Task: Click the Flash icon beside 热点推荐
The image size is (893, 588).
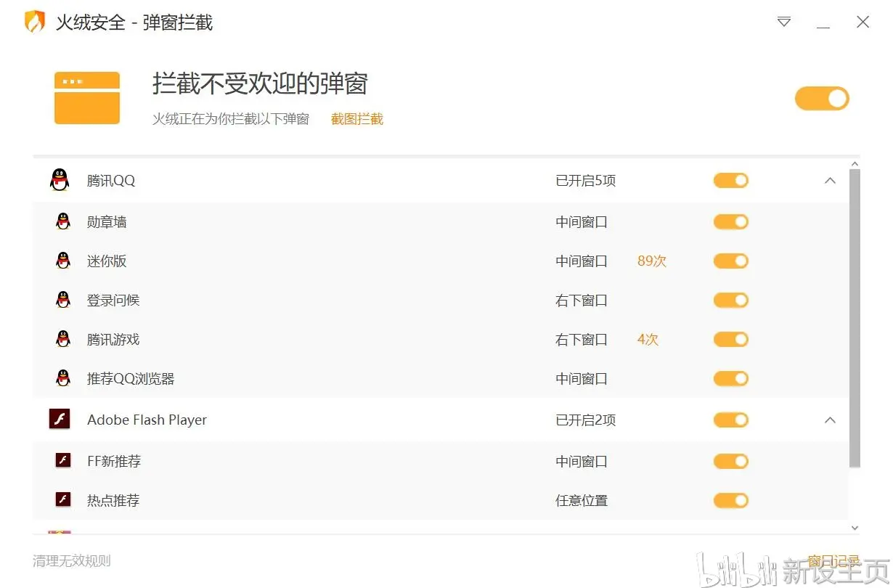Action: pyautogui.click(x=63, y=499)
